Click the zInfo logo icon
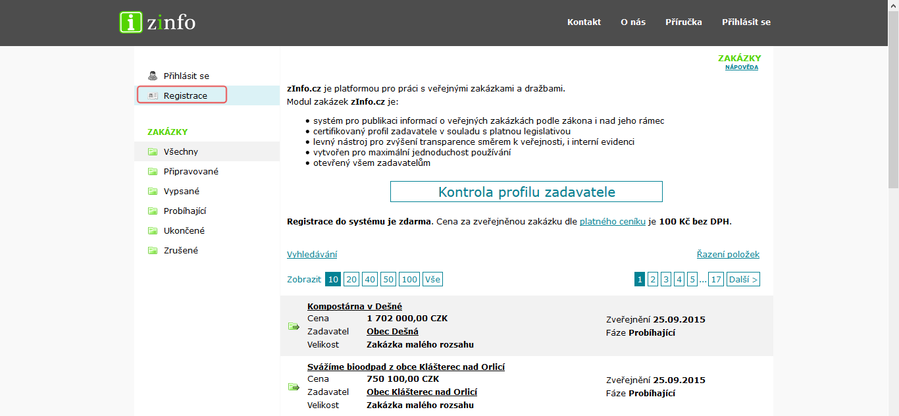This screenshot has width=899, height=416. [130, 22]
